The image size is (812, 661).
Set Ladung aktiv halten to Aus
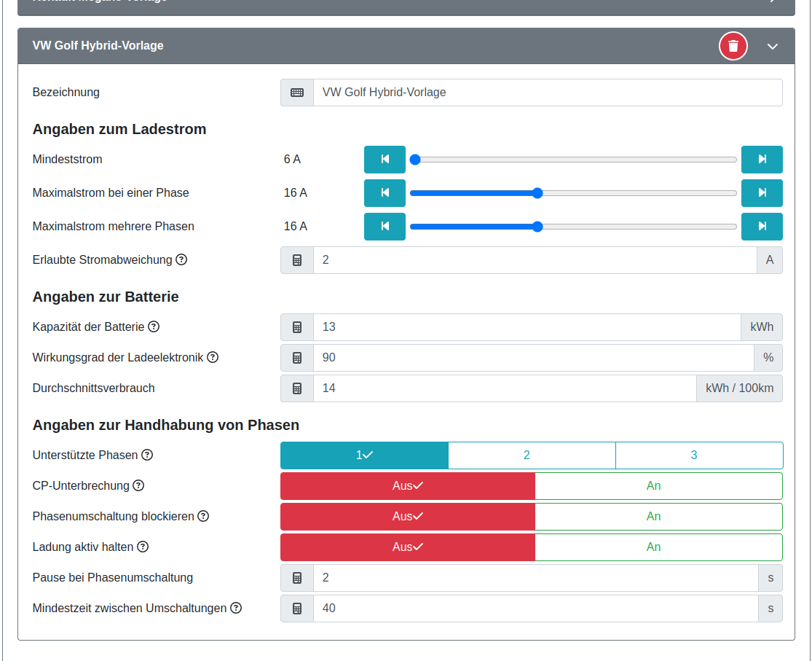click(408, 547)
